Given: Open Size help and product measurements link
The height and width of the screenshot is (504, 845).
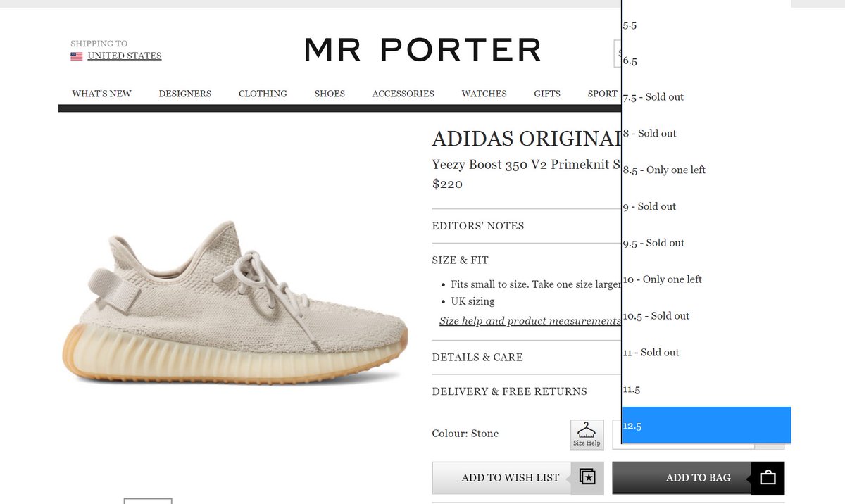Looking at the screenshot, I should [530, 321].
